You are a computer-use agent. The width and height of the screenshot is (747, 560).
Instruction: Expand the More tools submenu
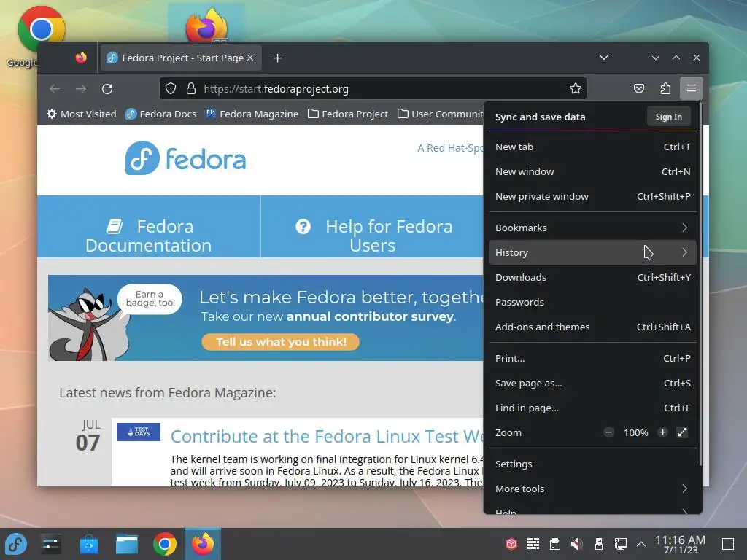(x=592, y=489)
